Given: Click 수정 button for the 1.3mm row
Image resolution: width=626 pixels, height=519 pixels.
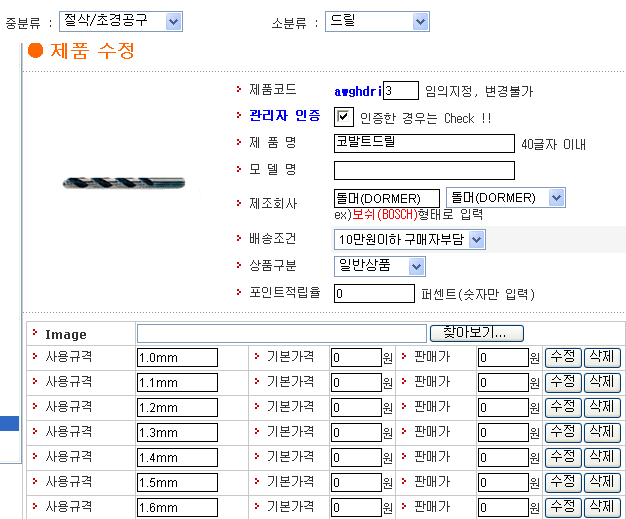Looking at the screenshot, I should (x=562, y=431).
